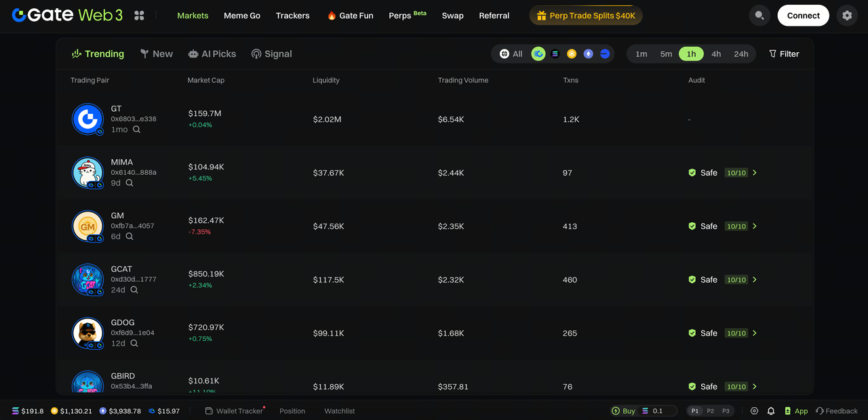The image size is (868, 420).
Task: Filter by the BNB chain icon
Action: pyautogui.click(x=572, y=54)
